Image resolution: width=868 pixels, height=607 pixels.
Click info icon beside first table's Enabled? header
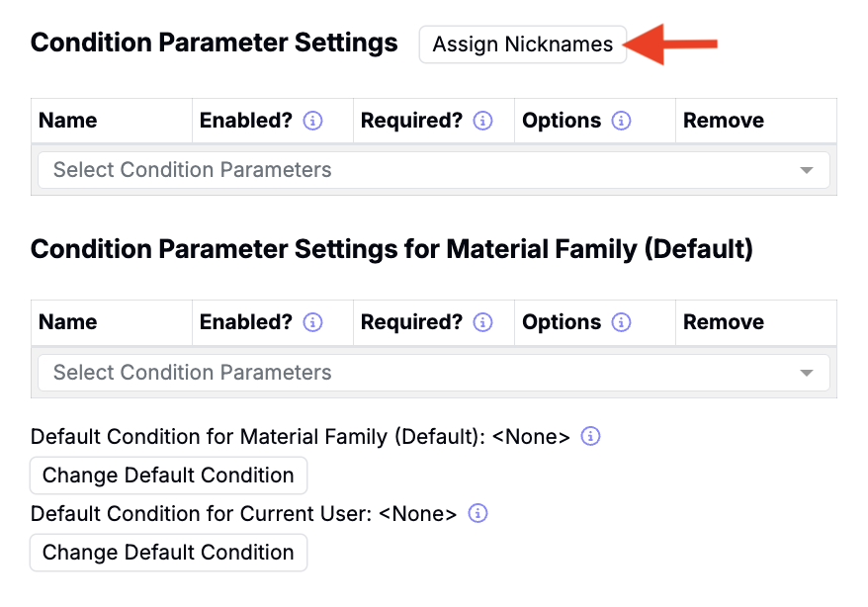tap(312, 120)
